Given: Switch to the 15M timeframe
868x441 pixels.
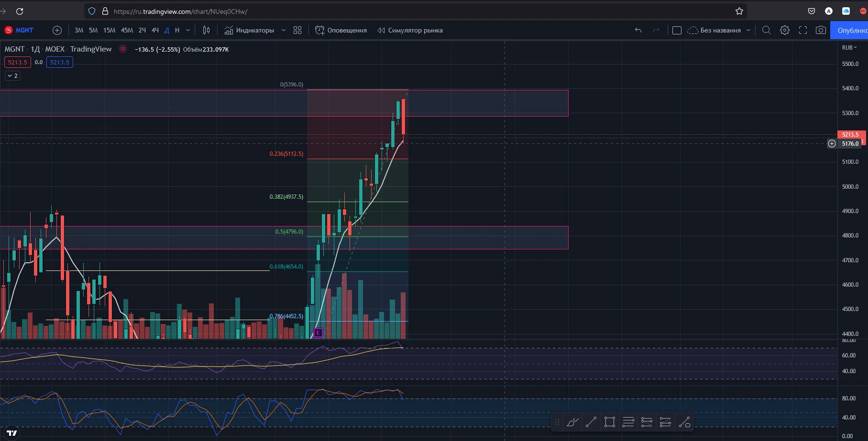Looking at the screenshot, I should (110, 30).
